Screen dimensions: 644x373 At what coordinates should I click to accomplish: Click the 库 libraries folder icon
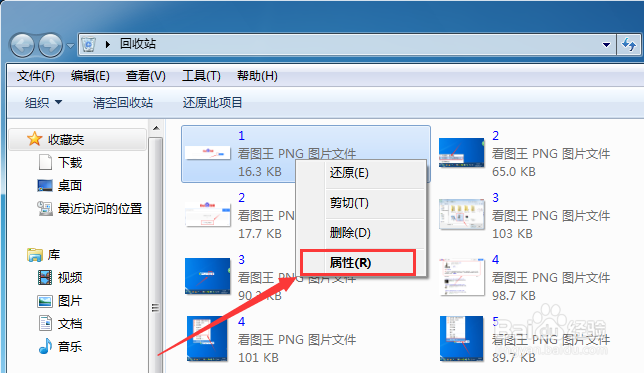pyautogui.click(x=35, y=255)
